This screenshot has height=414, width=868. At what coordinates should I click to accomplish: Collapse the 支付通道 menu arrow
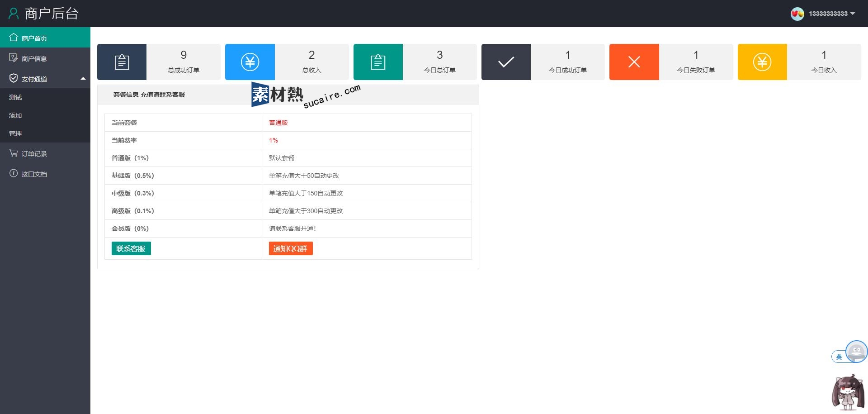point(83,79)
